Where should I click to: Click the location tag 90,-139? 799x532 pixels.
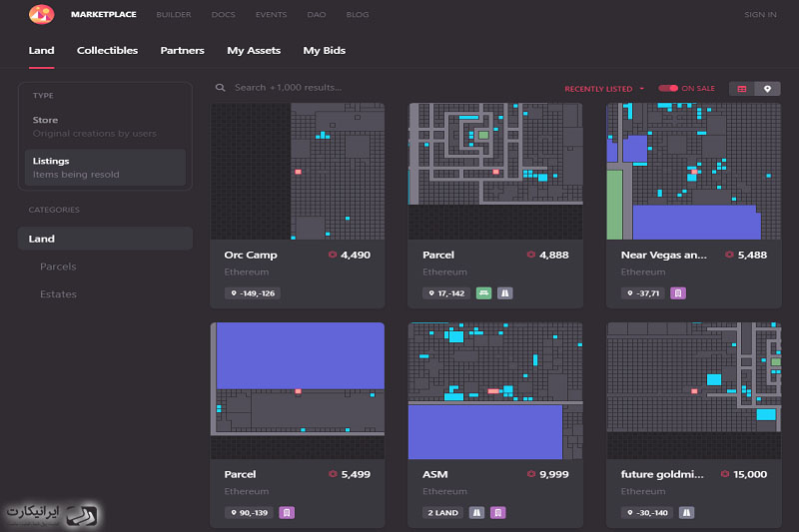(249, 513)
